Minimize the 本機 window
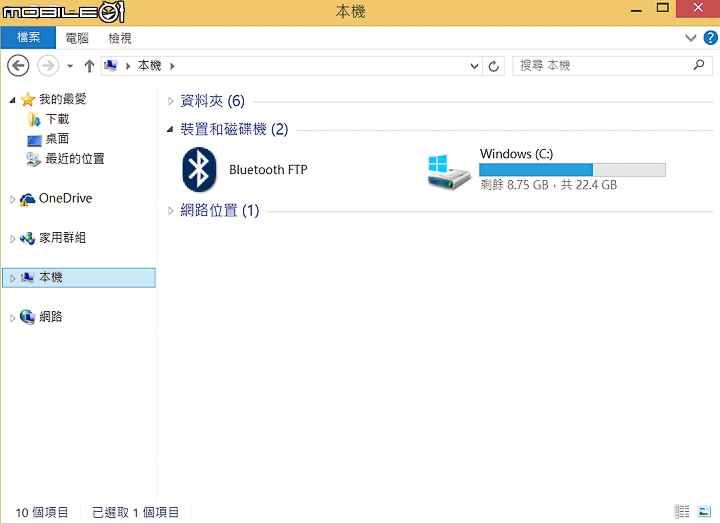Screen dimensions: 720x523 pos(636,9)
